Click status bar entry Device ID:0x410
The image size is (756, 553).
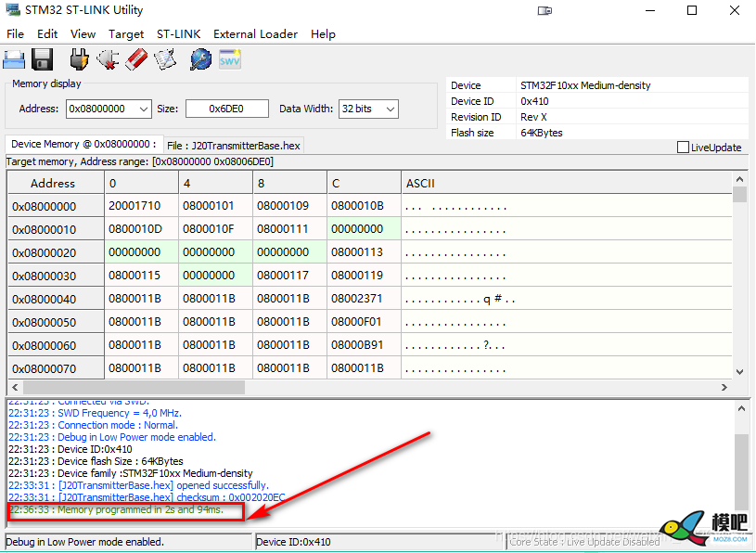[x=293, y=542]
